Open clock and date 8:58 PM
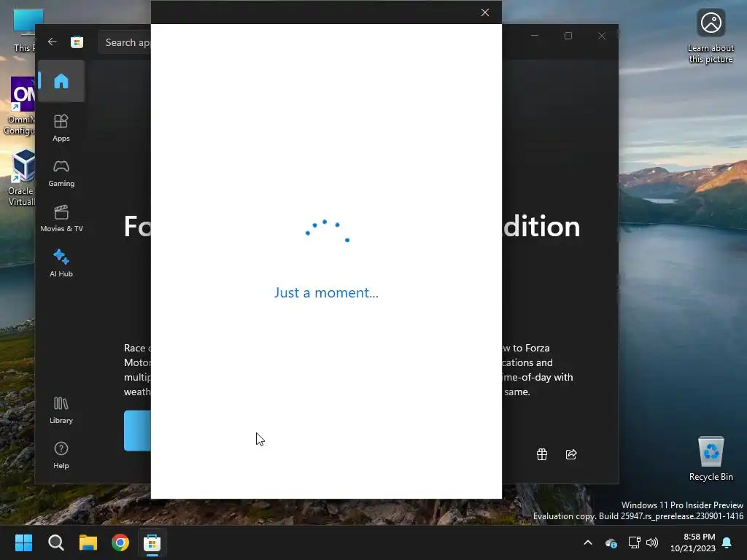This screenshot has width=747, height=560. [x=693, y=542]
